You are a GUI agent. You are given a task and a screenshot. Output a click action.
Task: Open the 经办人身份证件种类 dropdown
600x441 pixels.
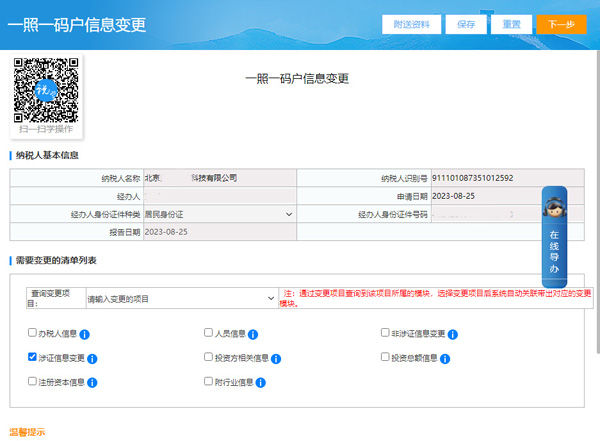(x=219, y=214)
